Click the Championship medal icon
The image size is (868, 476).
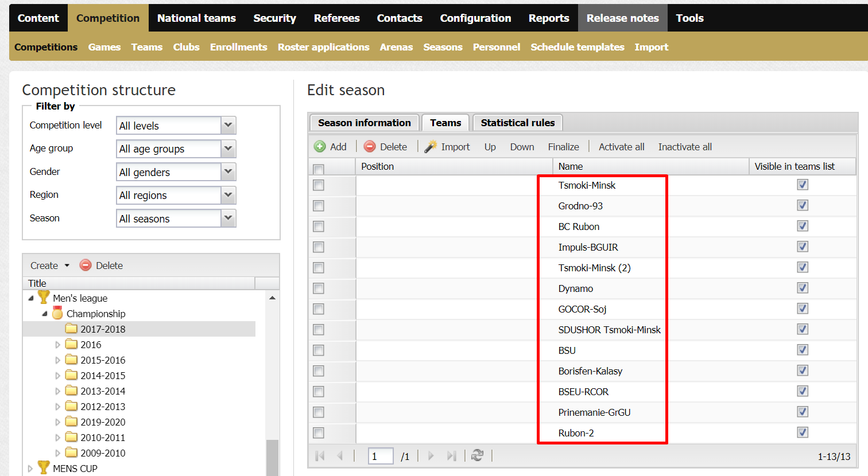pos(57,313)
